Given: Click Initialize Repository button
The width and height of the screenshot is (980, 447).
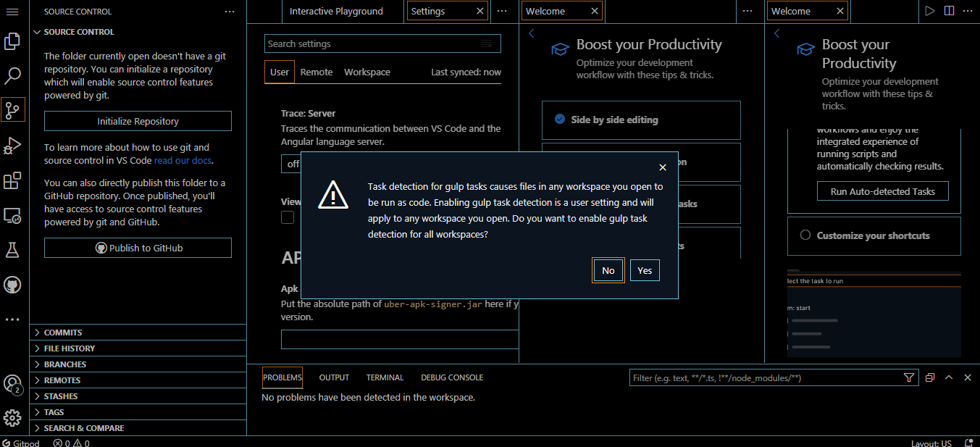Looking at the screenshot, I should pos(138,121).
